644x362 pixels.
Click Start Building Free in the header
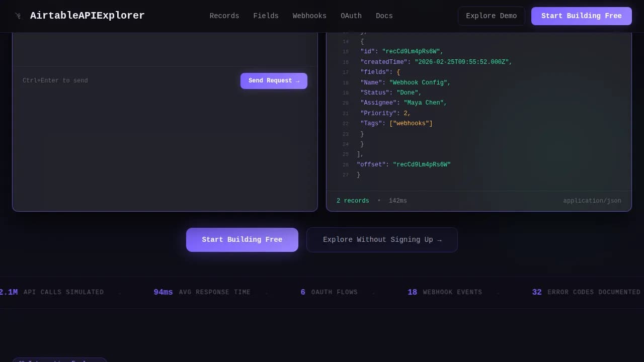[x=581, y=16]
